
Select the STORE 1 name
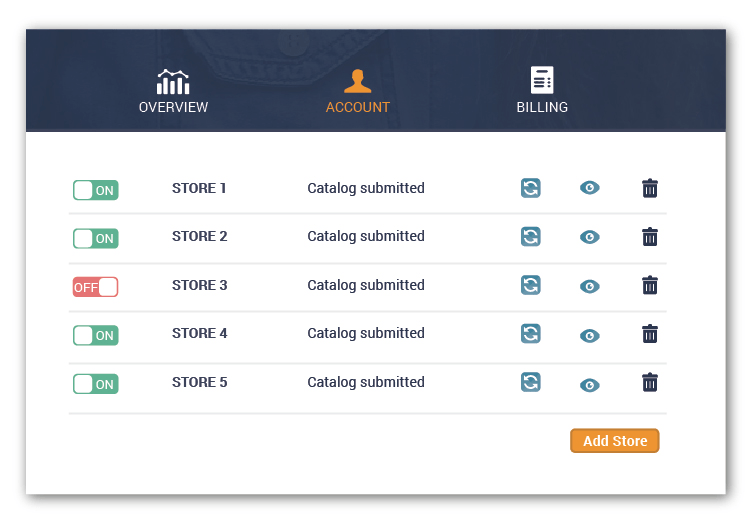coord(199,188)
